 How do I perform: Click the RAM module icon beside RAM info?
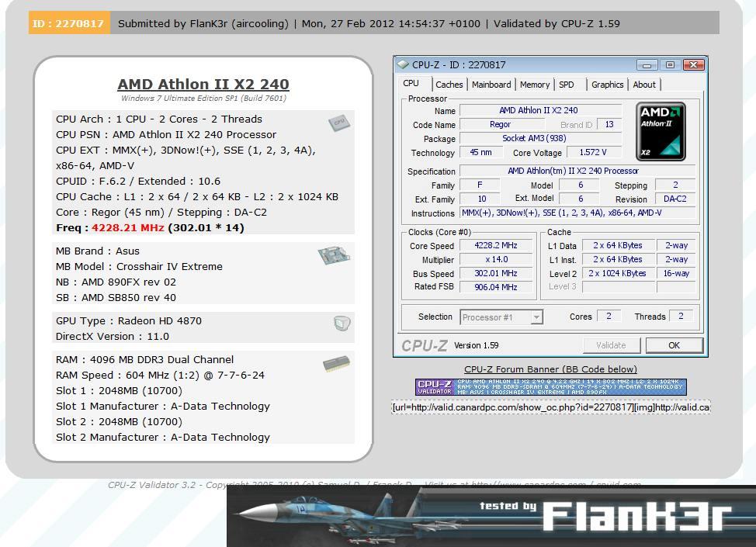pos(336,363)
